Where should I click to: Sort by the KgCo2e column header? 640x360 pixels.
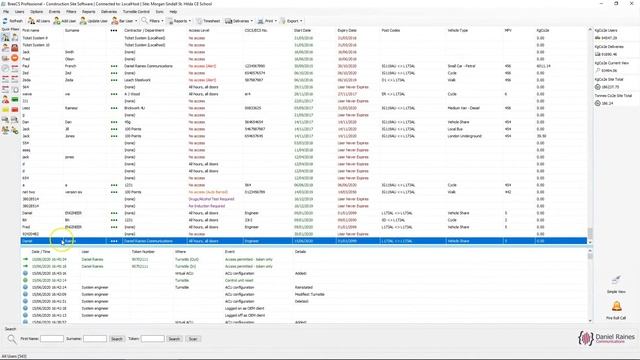[x=542, y=31]
